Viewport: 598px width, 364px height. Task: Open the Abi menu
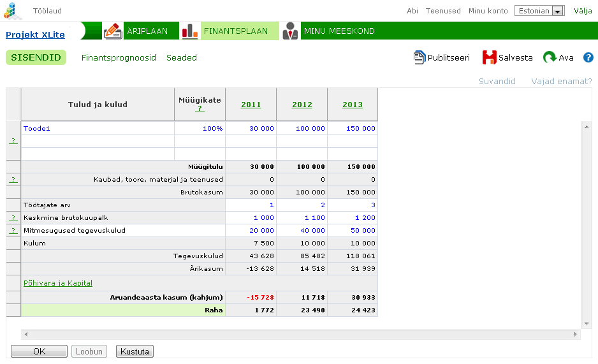(x=412, y=11)
